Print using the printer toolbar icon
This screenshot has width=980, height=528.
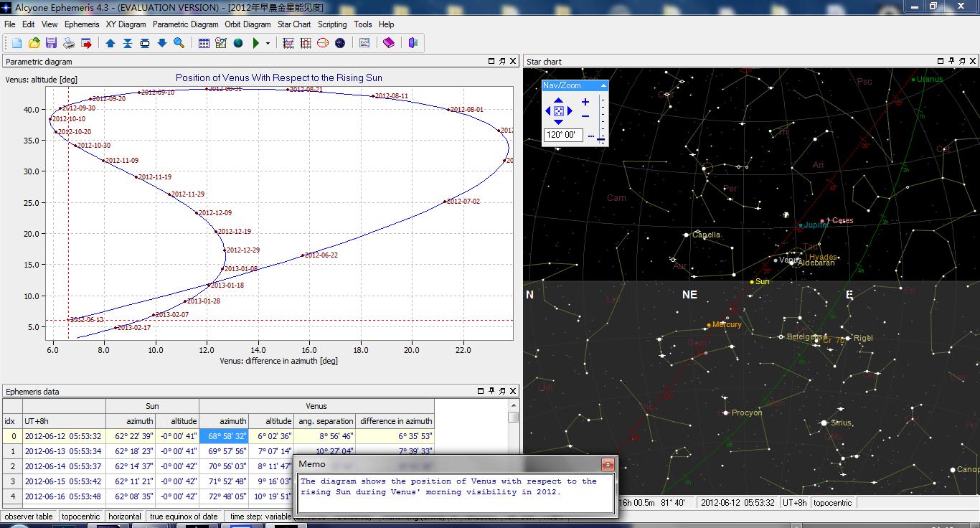point(68,43)
